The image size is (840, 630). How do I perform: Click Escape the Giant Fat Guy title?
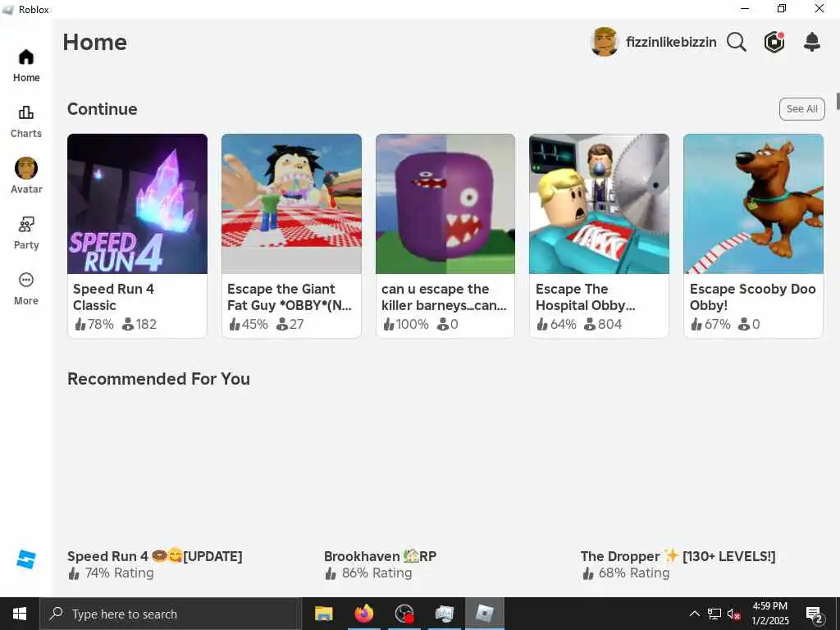pyautogui.click(x=290, y=297)
